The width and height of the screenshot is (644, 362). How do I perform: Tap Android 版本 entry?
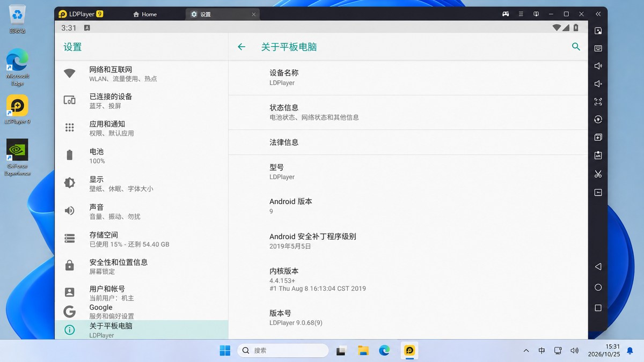click(408, 206)
